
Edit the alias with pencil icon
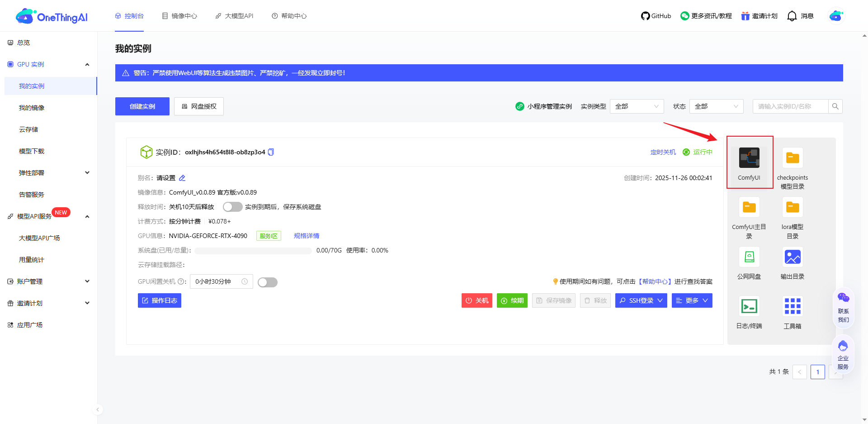point(182,178)
